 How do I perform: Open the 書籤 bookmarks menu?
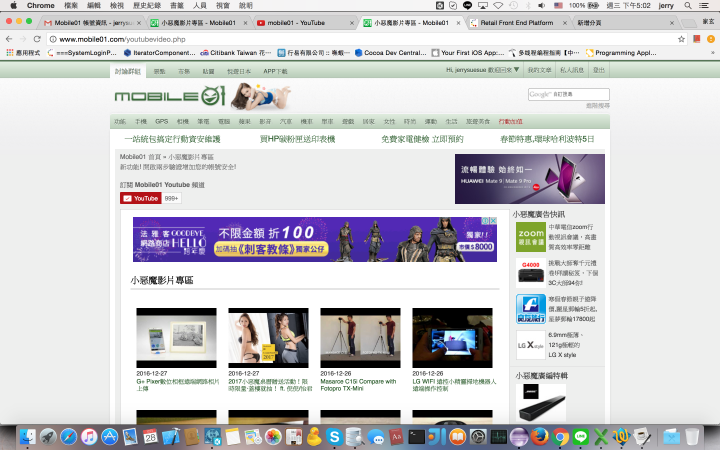[x=177, y=6]
